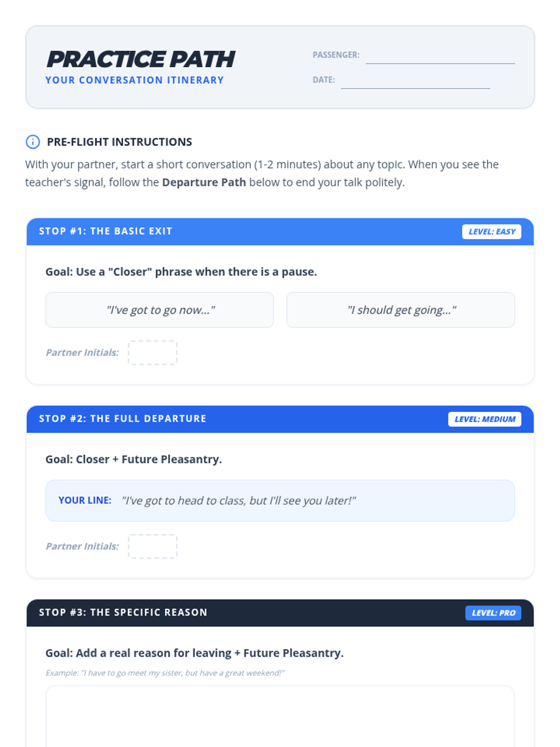Click the info icon beside Pre-Flight Instructions
This screenshot has width=560, height=747.
pos(33,142)
